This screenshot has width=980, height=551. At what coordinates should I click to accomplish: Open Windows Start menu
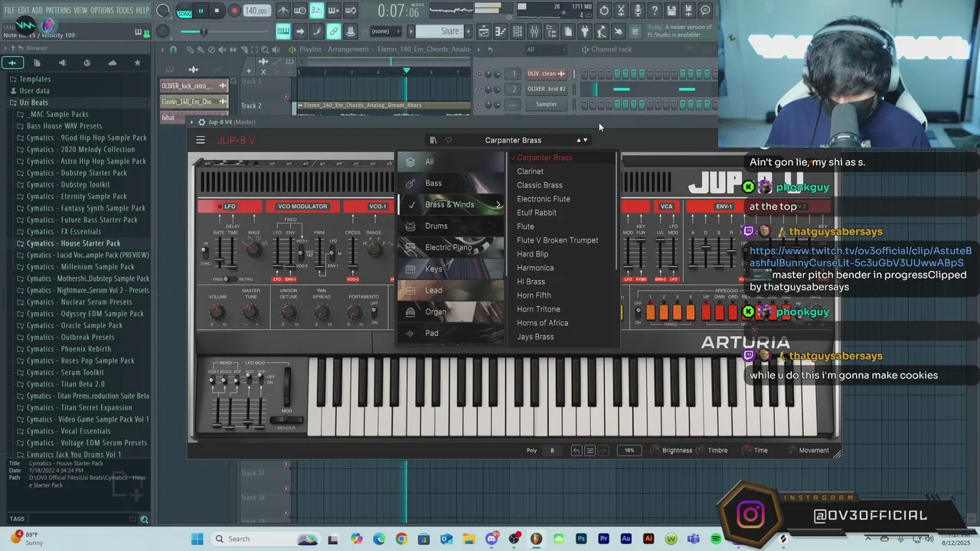tap(197, 539)
